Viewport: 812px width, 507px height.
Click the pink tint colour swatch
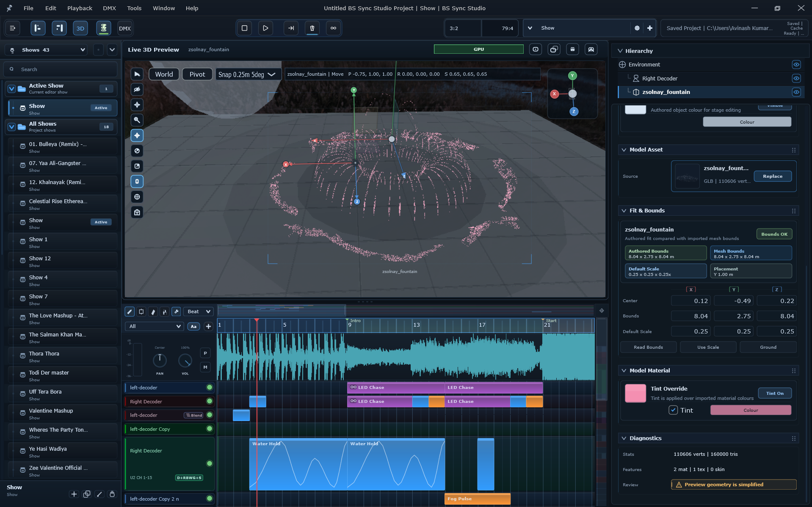[635, 393]
